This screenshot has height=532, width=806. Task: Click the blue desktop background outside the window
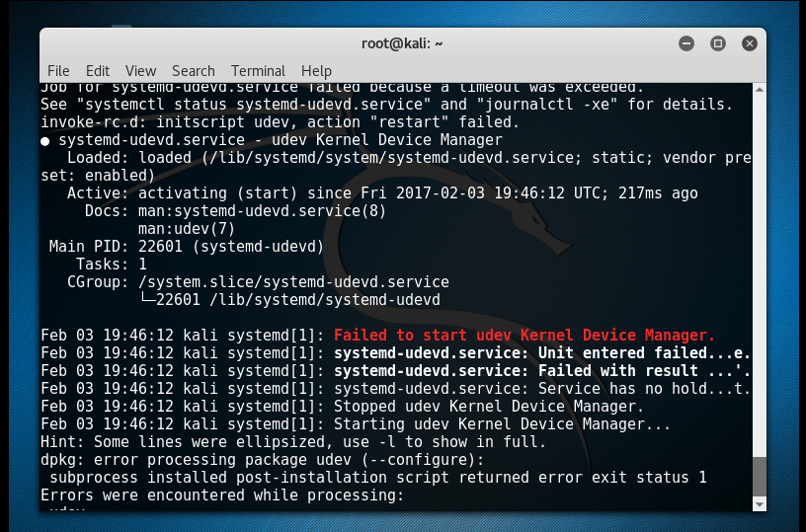tap(786, 257)
